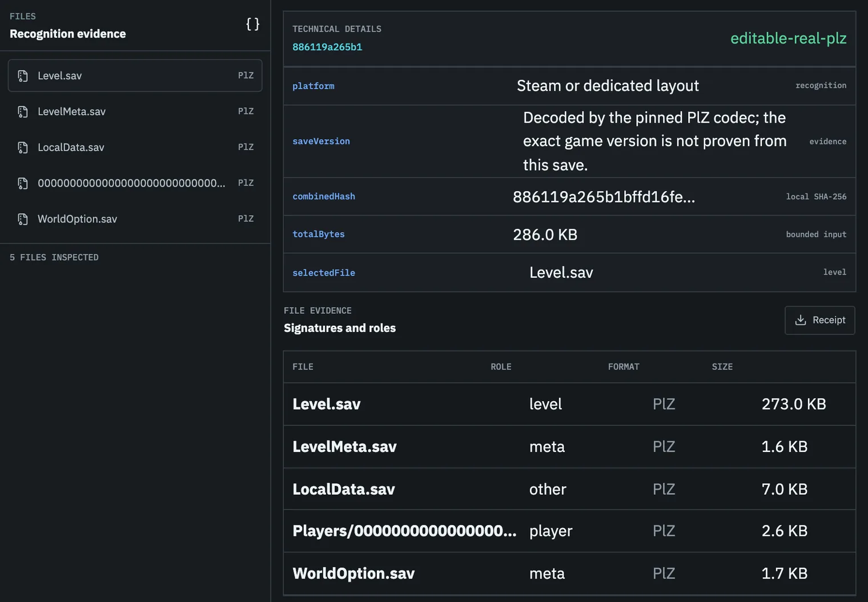The image size is (868, 602).
Task: Click the 'Recognition evidence' heading
Action: 68,34
